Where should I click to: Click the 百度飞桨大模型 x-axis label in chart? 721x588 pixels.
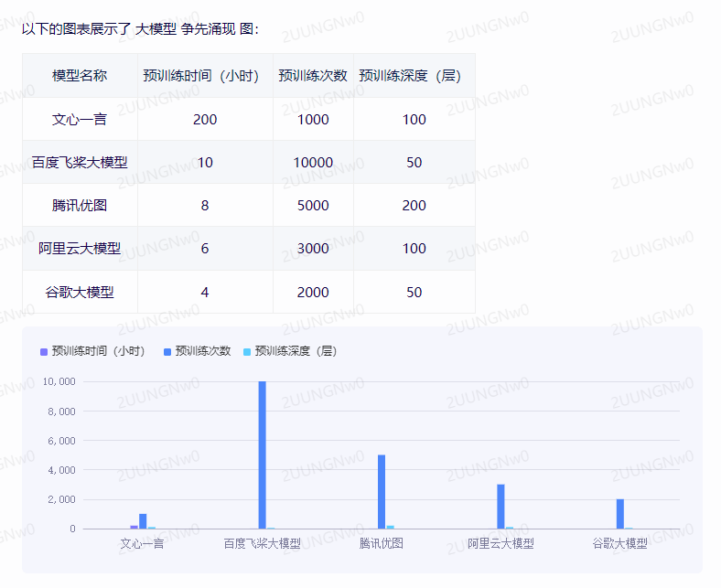point(263,543)
